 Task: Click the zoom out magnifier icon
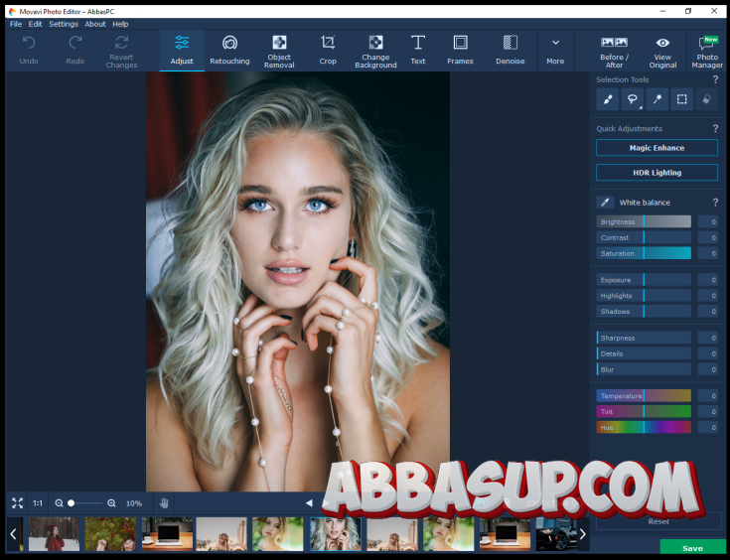[x=59, y=503]
